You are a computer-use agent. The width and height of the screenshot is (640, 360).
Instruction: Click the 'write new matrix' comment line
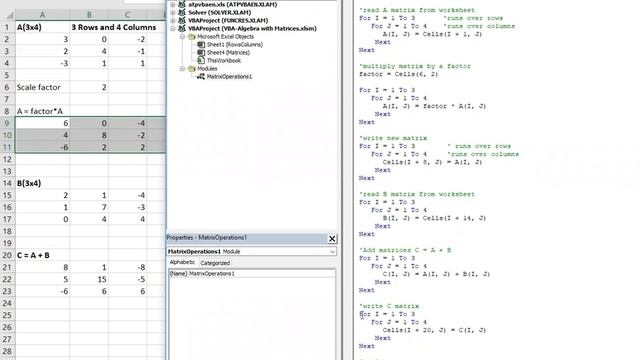(393, 138)
